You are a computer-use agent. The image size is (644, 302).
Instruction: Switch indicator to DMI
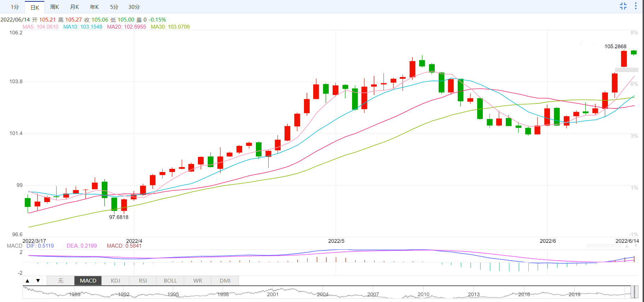click(225, 281)
